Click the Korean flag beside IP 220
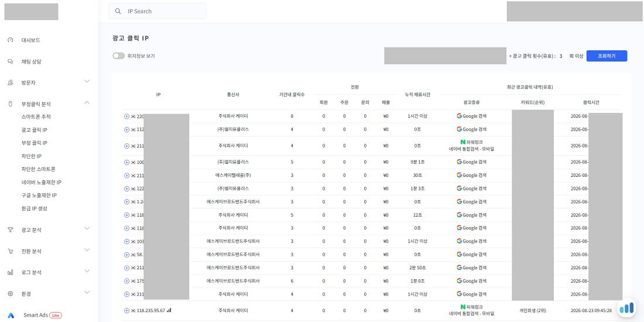The image size is (644, 322). 133,117
